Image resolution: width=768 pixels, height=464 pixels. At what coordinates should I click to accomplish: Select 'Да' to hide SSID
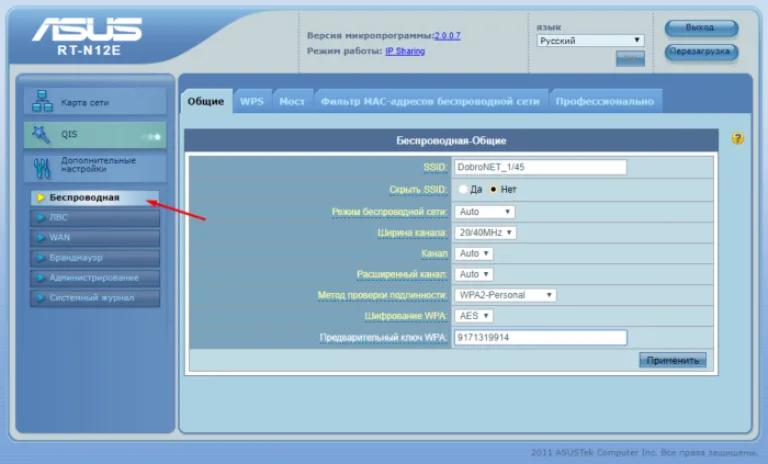(x=463, y=190)
